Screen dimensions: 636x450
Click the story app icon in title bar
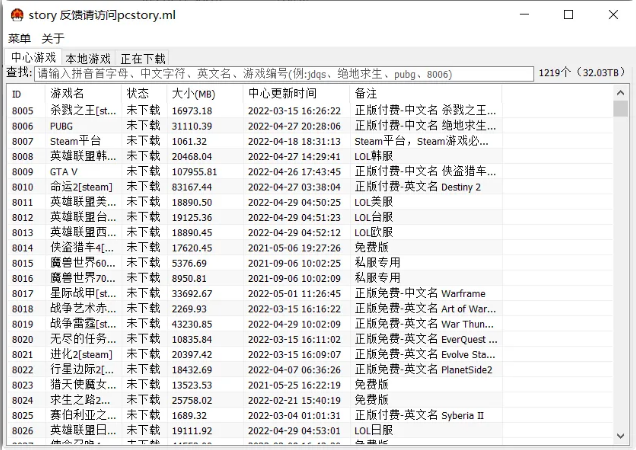(x=13, y=15)
